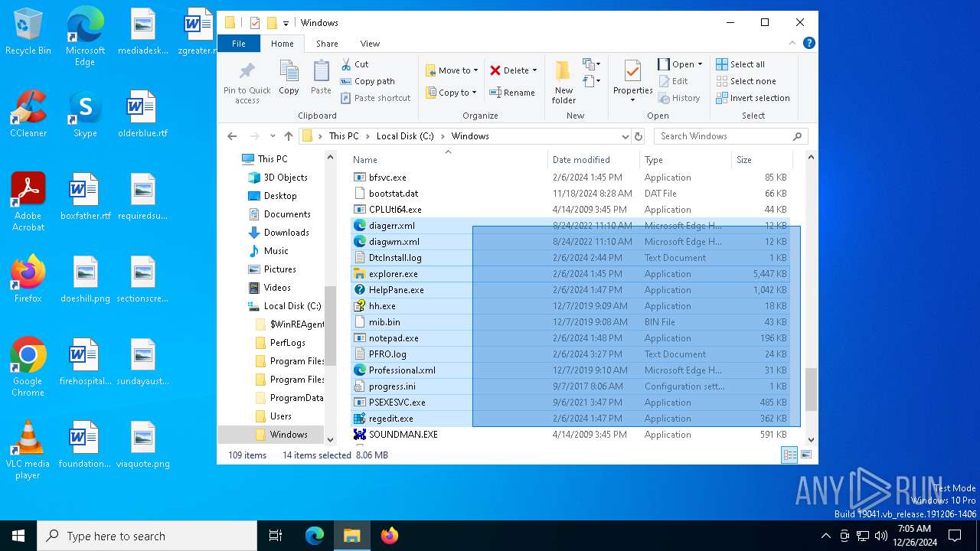Sort files by Size column

[x=762, y=160]
